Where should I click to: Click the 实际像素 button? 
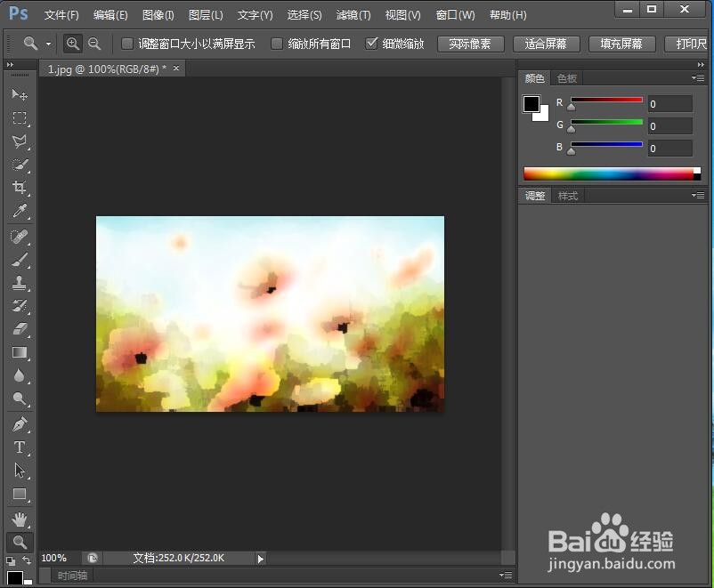470,44
